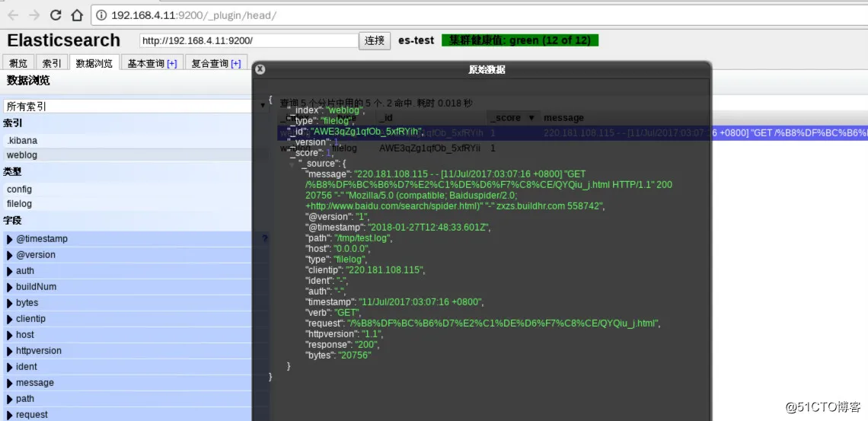Add a new 基本查询 tab with [+]
This screenshot has width=868, height=421.
pos(171,64)
